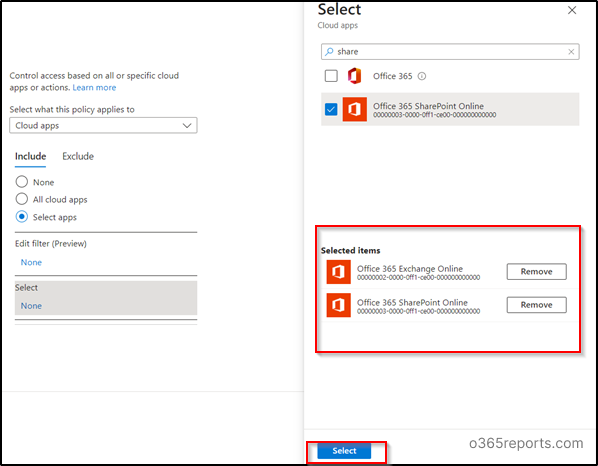This screenshot has width=598, height=466.
Task: Click the blue Select button
Action: point(344,451)
